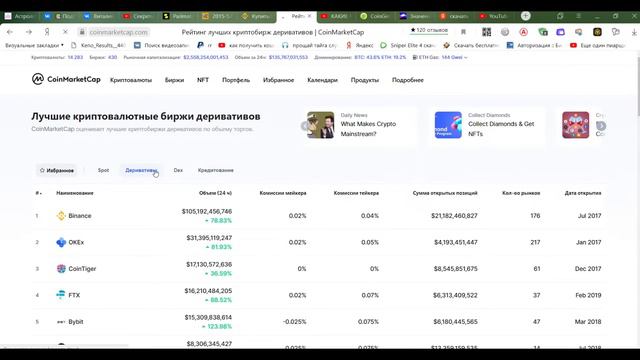The image size is (640, 360).
Task: Click the Избранное star filter button
Action: tap(56, 170)
